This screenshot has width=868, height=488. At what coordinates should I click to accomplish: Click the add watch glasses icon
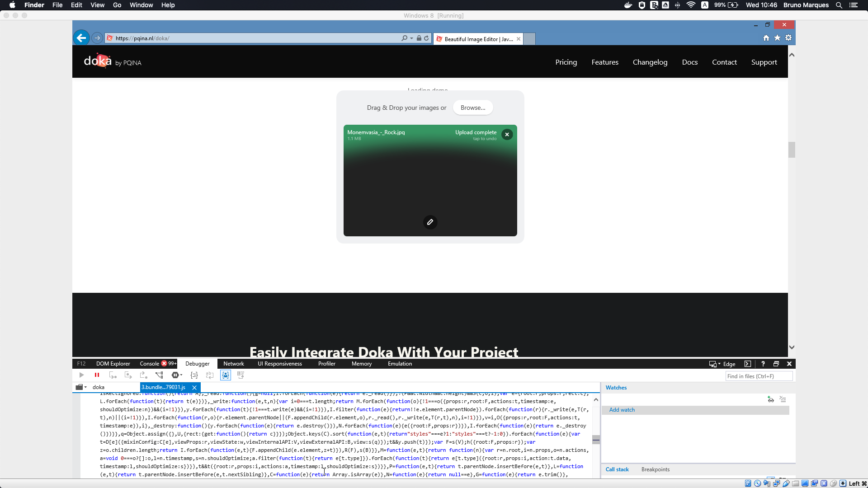[x=771, y=399]
